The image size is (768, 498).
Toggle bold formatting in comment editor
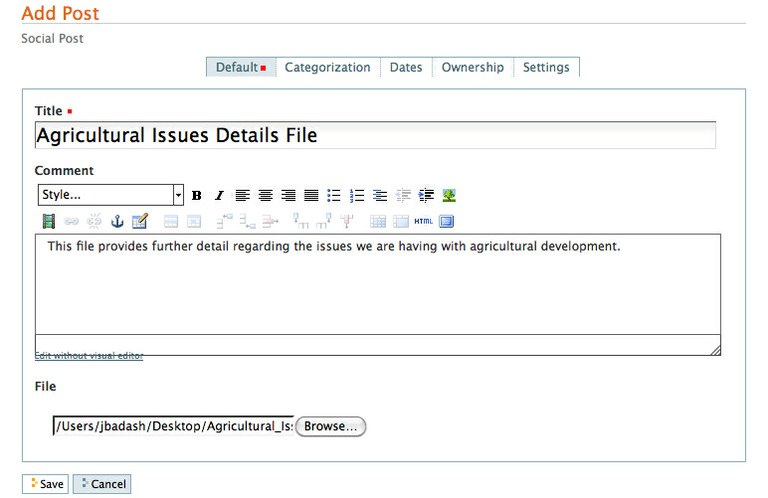coord(197,195)
